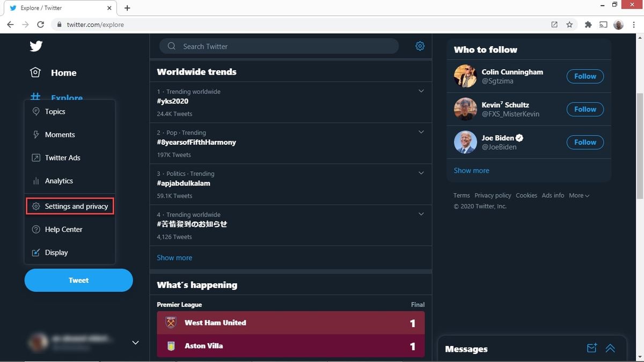Open Moments
This screenshot has width=644, height=362.
58,135
